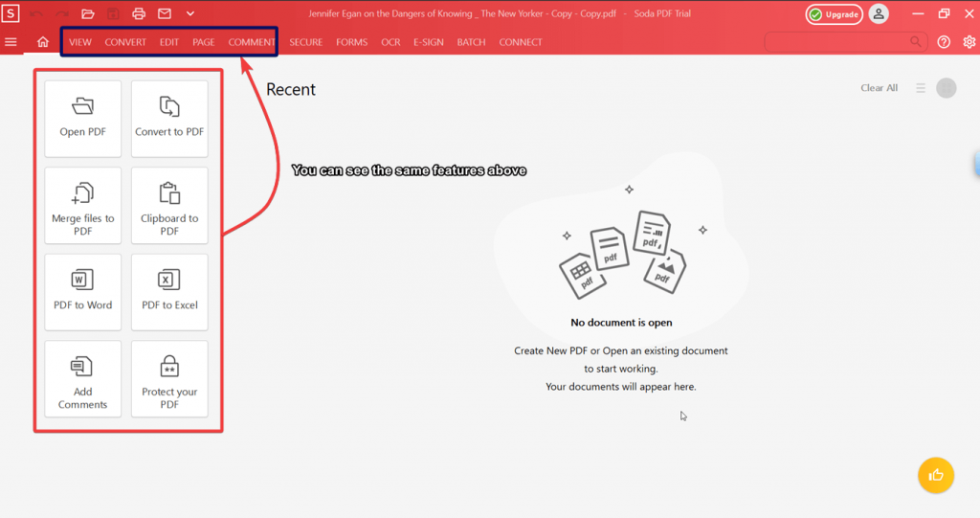Click the Protect your PDF tile
Screen dimensions: 980x518
(169, 378)
